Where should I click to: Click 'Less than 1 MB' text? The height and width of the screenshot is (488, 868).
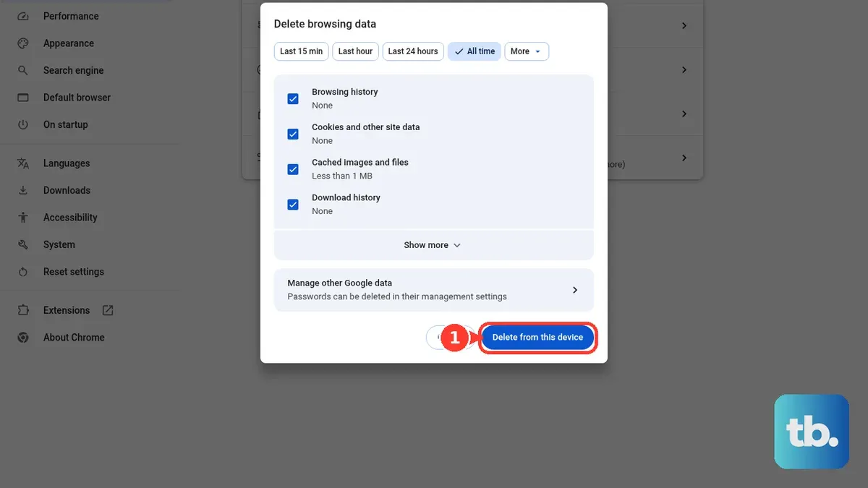[x=342, y=176]
